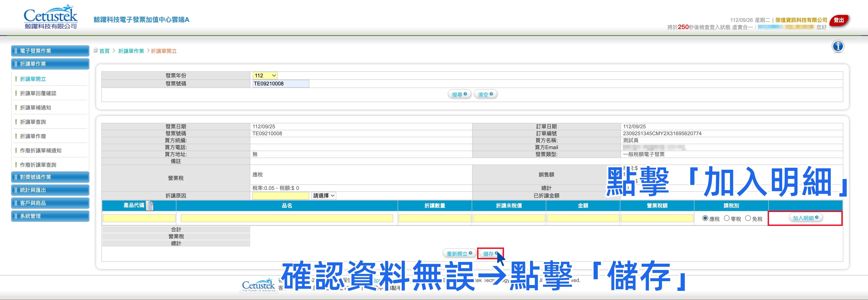Open 折讓單開立 in the sidebar
The image size is (868, 300).
(33, 79)
